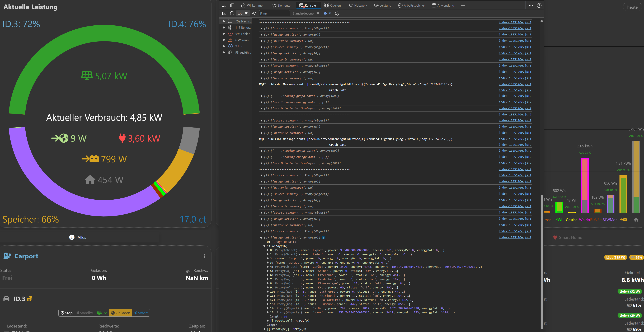The width and height of the screenshot is (644, 332).
Task: Toggle the device emulation icon
Action: (x=232, y=5)
